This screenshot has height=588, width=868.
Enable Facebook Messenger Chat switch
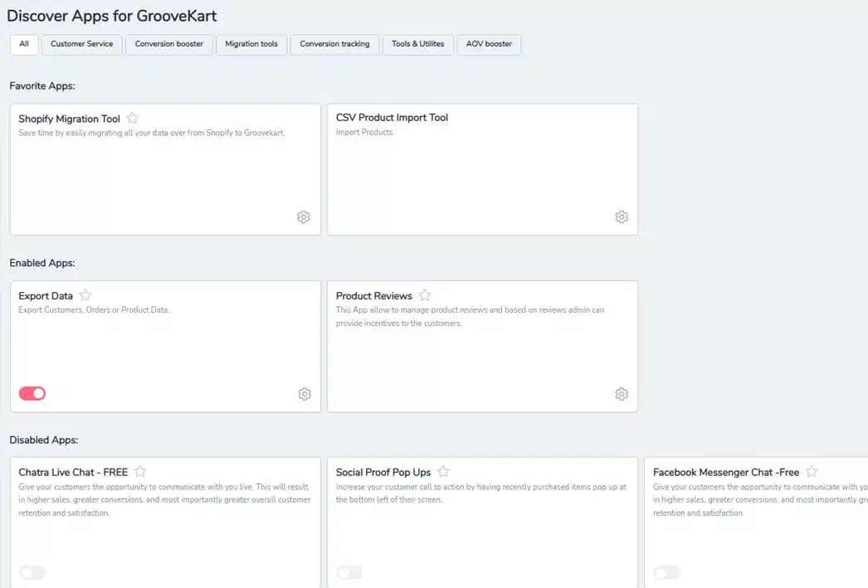point(666,572)
